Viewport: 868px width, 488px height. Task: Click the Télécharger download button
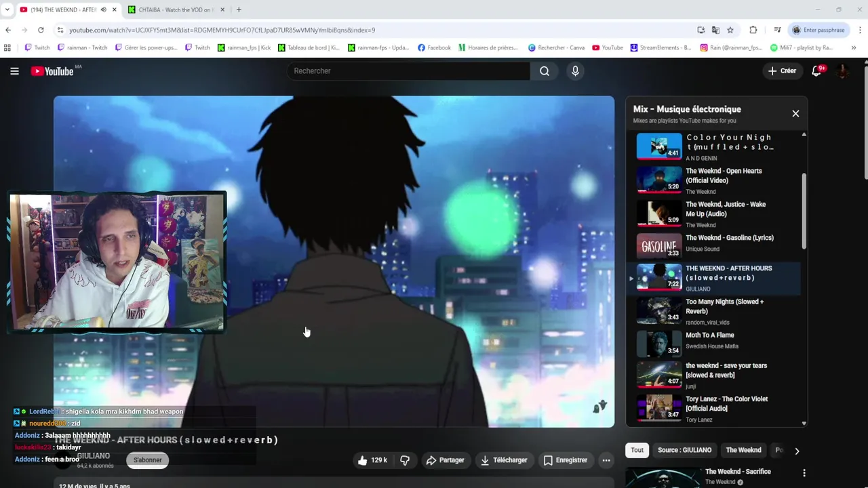(504, 460)
